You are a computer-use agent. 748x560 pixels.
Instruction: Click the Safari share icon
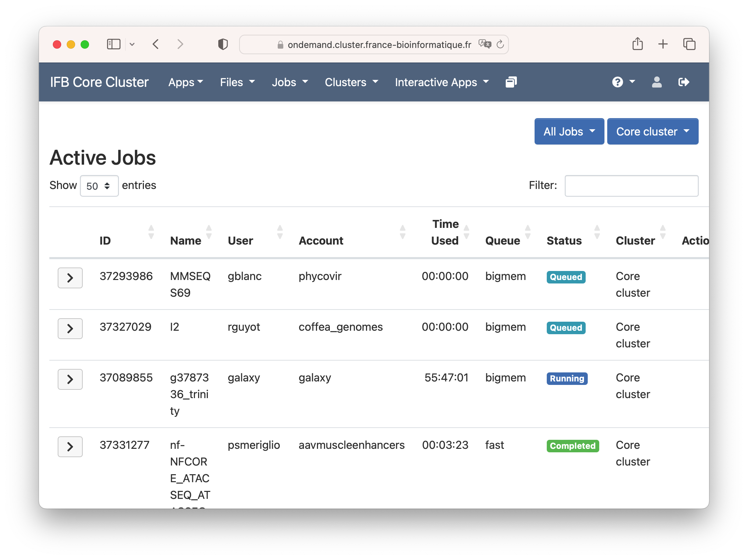coord(637,44)
